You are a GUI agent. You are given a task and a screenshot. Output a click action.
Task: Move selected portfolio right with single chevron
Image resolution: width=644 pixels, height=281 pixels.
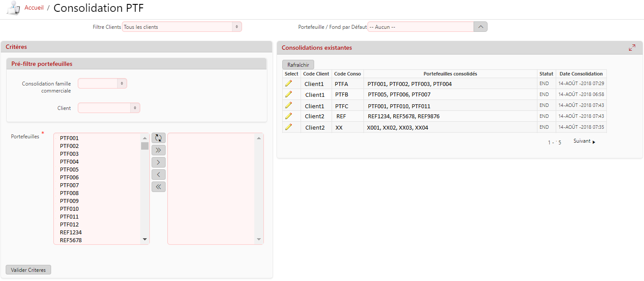point(158,162)
